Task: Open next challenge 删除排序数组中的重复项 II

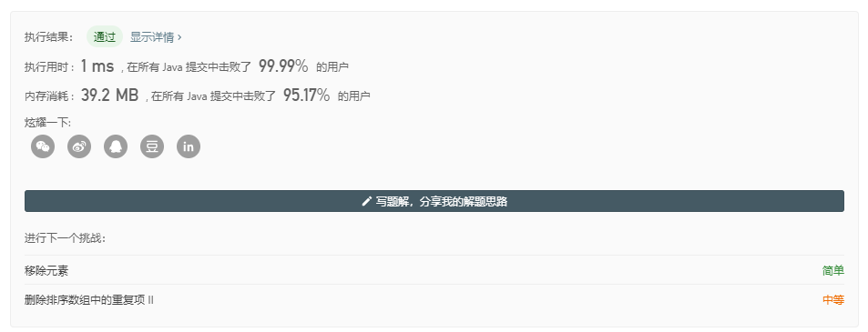Action: tap(89, 300)
